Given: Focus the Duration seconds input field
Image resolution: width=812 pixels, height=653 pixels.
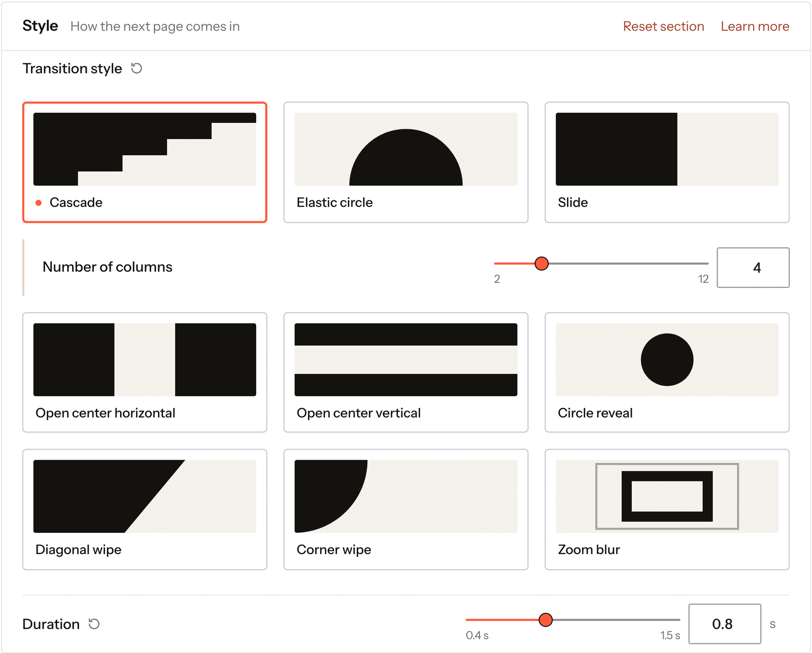Looking at the screenshot, I should pyautogui.click(x=724, y=624).
